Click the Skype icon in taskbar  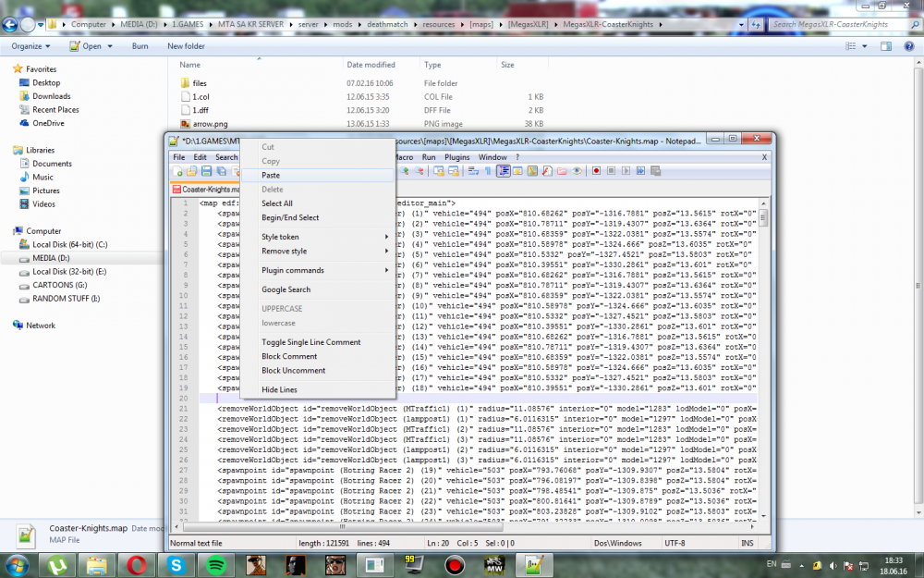click(x=176, y=562)
